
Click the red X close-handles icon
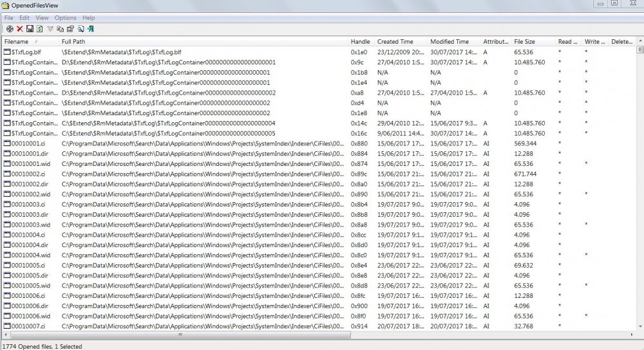coord(20,29)
